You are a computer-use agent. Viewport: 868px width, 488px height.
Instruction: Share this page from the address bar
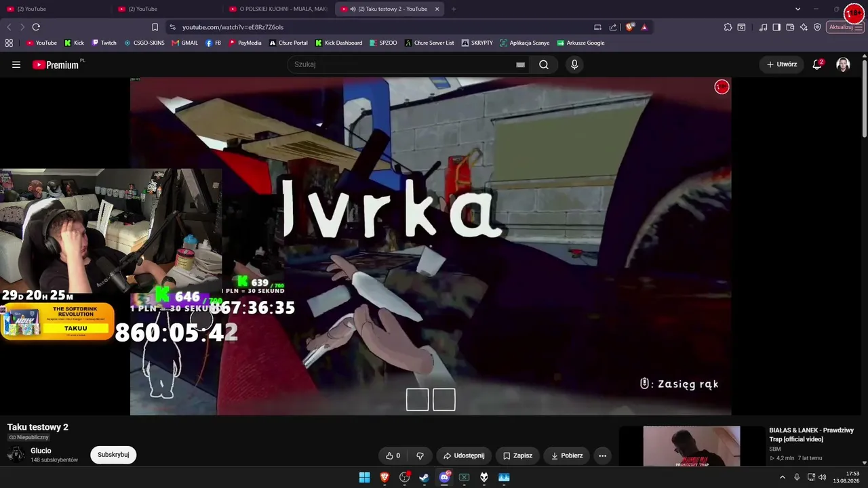point(613,27)
